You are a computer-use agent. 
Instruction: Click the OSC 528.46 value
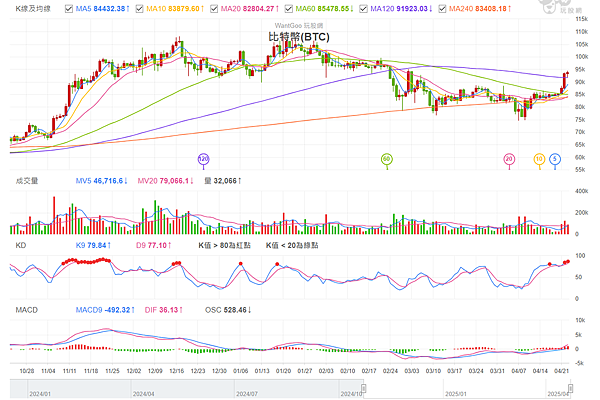pos(228,310)
